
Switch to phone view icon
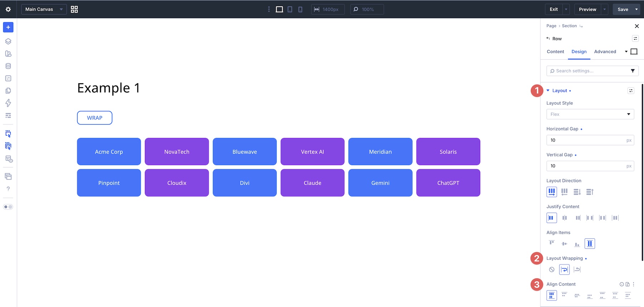(301, 9)
